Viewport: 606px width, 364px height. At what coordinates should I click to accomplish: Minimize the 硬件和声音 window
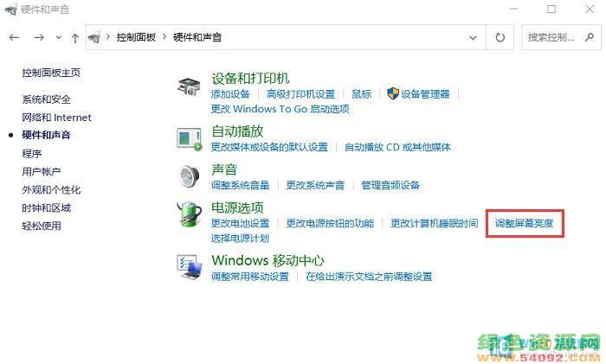point(513,9)
